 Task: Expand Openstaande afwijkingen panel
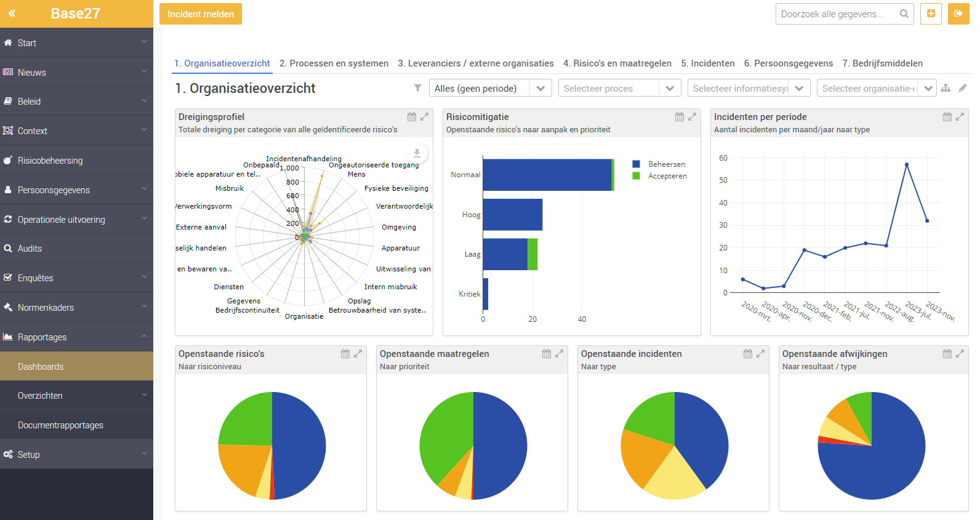click(x=960, y=354)
